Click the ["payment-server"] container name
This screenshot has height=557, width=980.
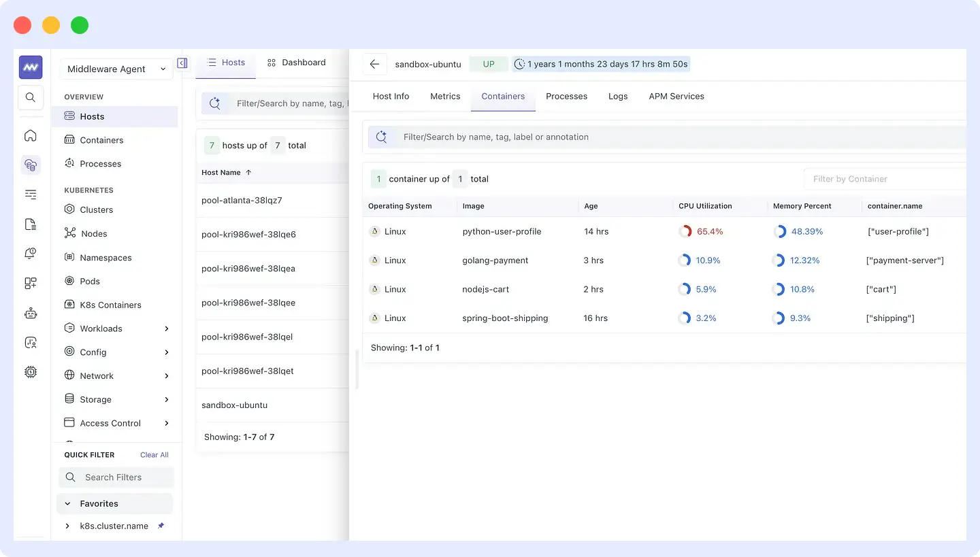(x=906, y=260)
